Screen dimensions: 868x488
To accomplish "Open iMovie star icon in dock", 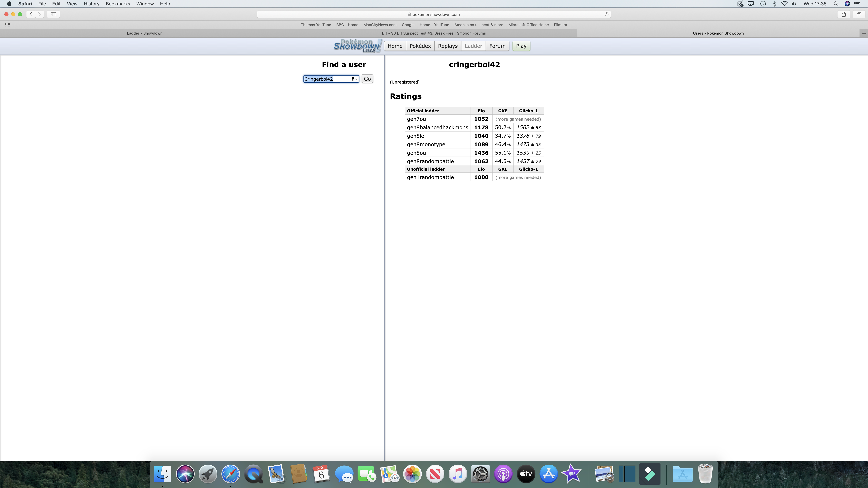I will (571, 474).
